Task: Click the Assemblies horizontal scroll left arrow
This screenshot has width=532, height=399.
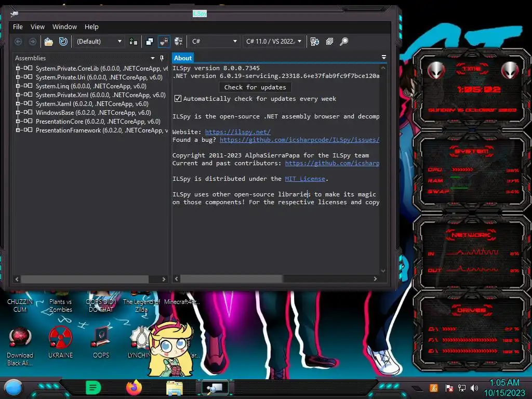Action: [x=17, y=279]
